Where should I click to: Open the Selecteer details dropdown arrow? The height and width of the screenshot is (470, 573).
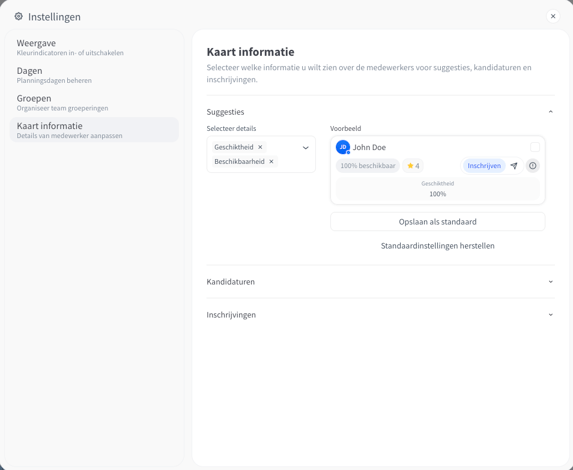(x=306, y=148)
